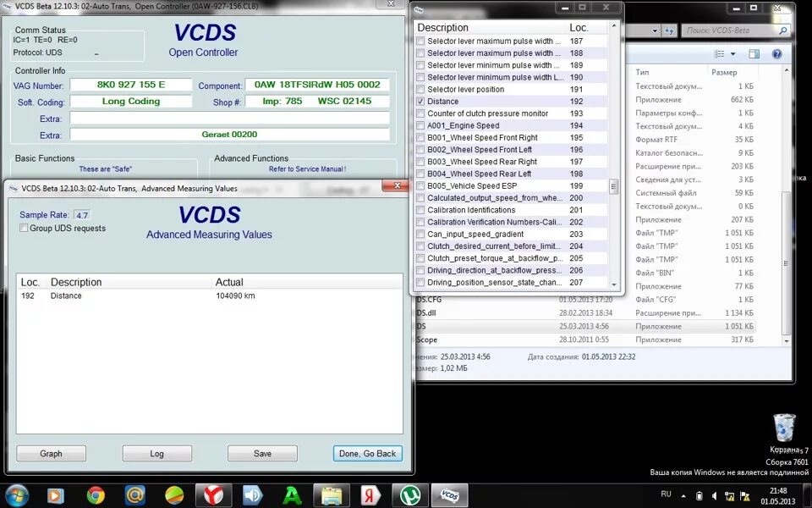Select the Scope file row in Explorer

point(585,340)
